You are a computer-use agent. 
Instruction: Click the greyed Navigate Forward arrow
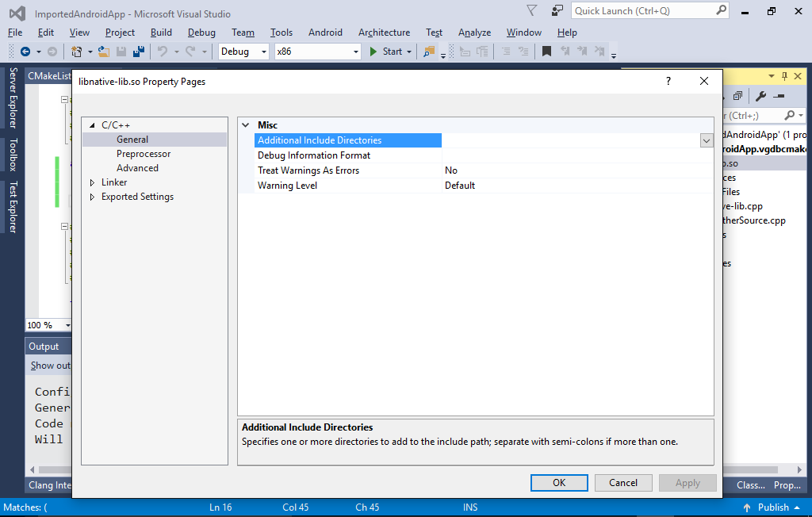click(x=52, y=52)
